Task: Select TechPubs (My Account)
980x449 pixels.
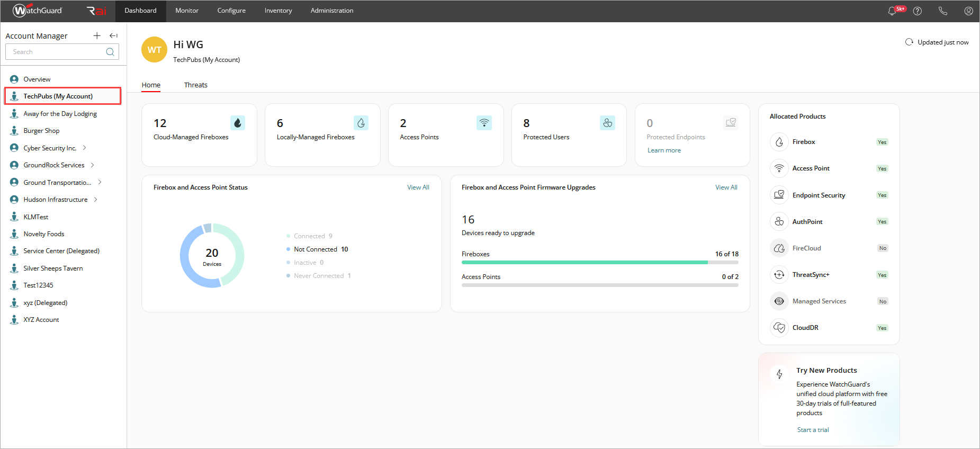Action: (63, 96)
